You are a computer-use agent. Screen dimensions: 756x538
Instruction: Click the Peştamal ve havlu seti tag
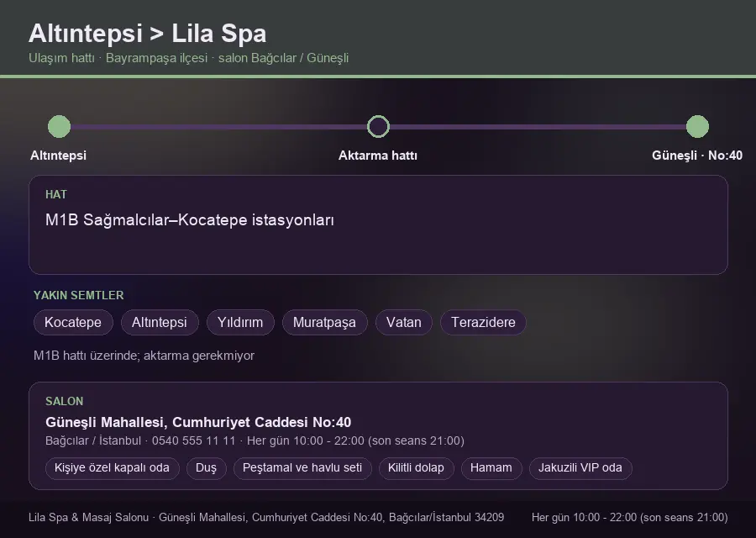click(x=302, y=468)
